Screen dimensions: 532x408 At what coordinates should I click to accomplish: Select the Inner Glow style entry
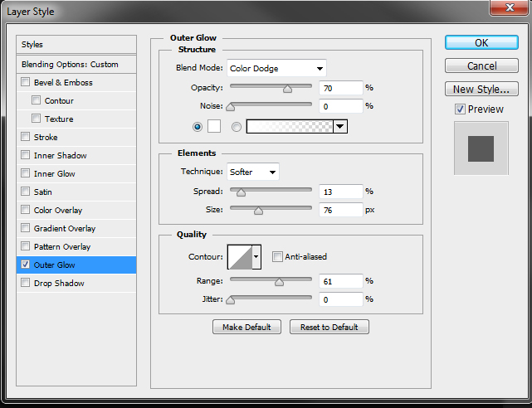point(54,174)
